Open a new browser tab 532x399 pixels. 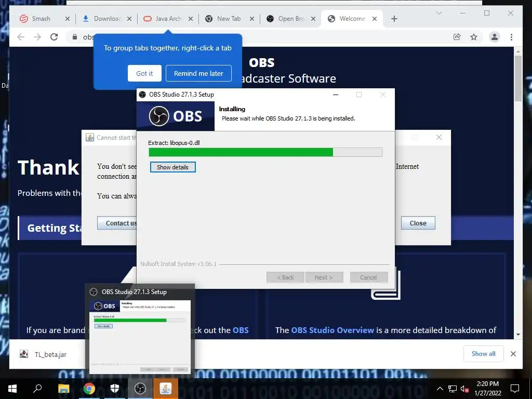tap(394, 19)
